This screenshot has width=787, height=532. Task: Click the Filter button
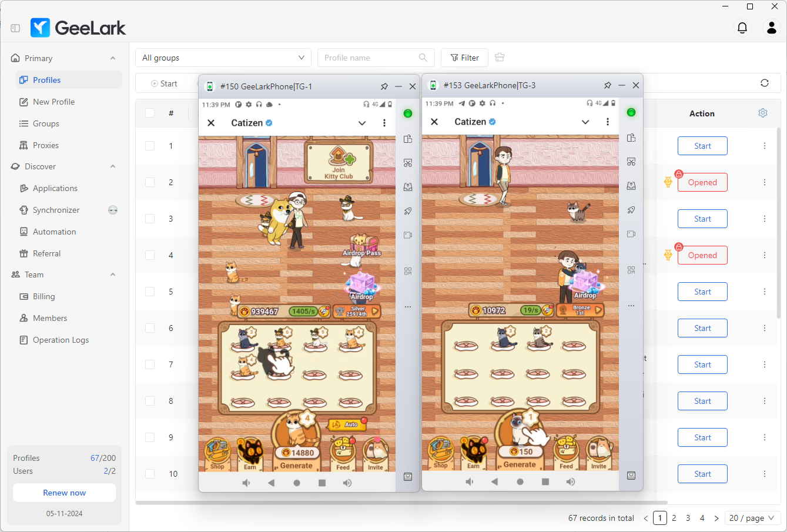click(x=464, y=58)
